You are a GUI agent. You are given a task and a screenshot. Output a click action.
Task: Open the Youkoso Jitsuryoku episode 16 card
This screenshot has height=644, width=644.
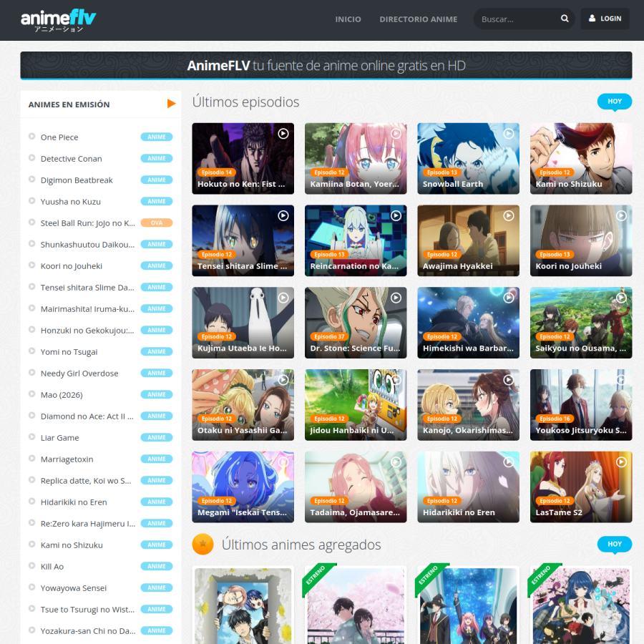(581, 405)
